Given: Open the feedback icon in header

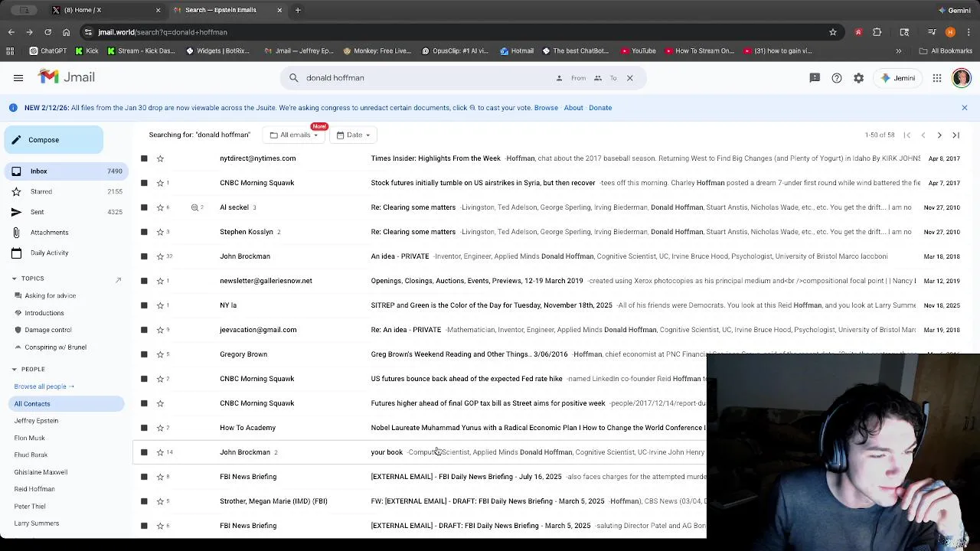Looking at the screenshot, I should point(815,78).
